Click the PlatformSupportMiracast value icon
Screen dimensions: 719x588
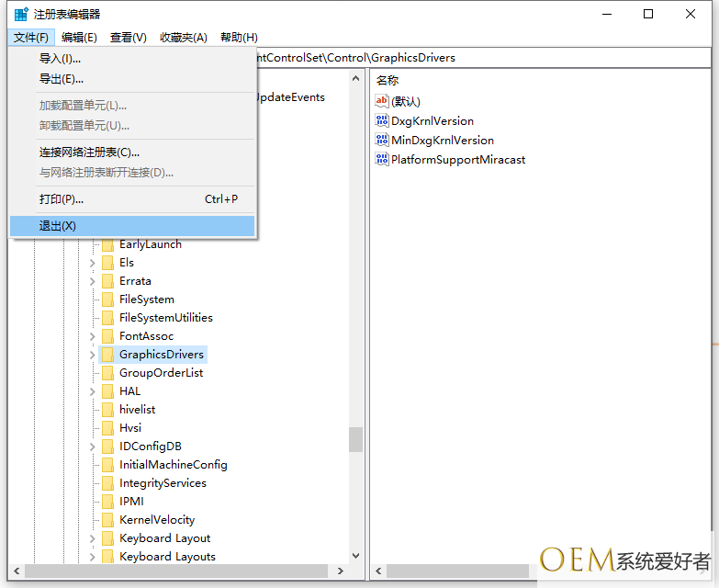click(382, 160)
